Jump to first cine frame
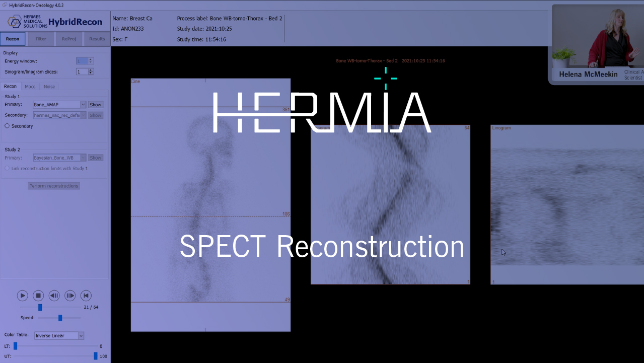Viewport: 644px width, 363px height. 86,296
